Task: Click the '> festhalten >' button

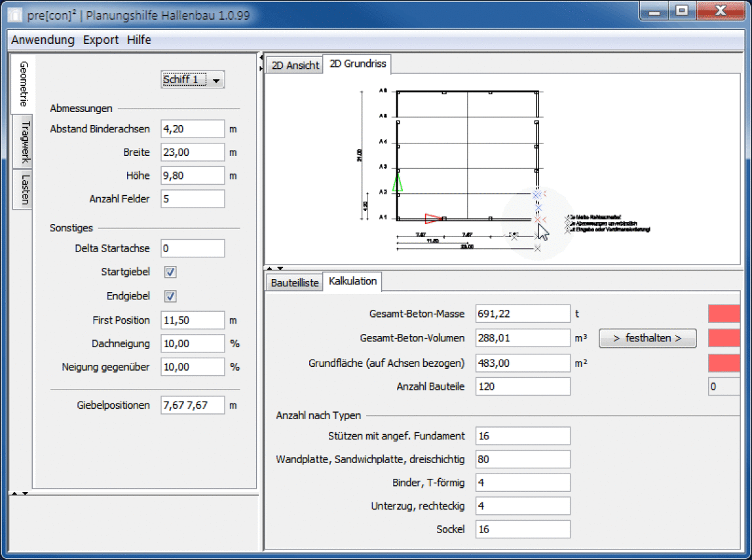Action: point(647,338)
